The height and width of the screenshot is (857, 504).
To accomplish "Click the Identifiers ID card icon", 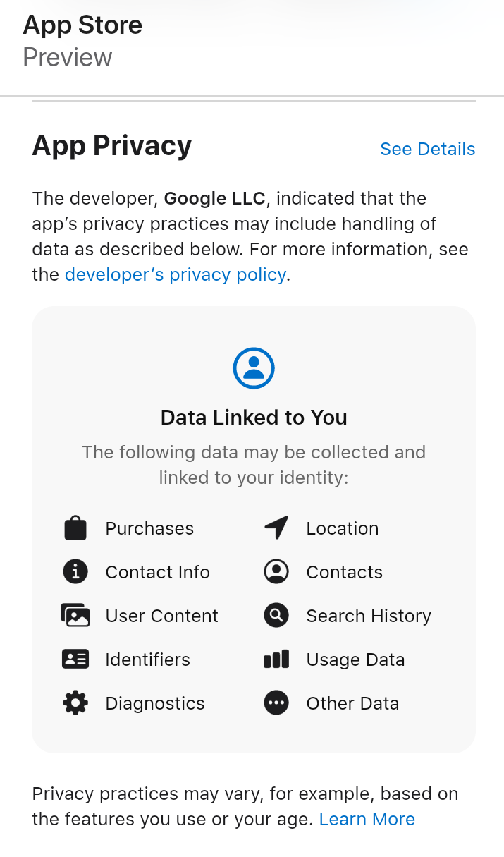I will click(x=75, y=660).
